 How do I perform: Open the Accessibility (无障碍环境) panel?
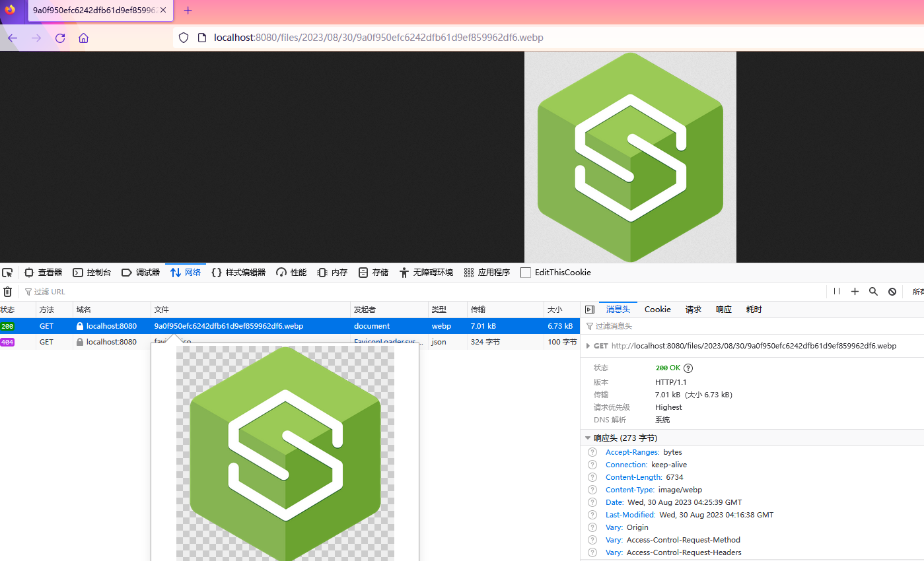(426, 273)
